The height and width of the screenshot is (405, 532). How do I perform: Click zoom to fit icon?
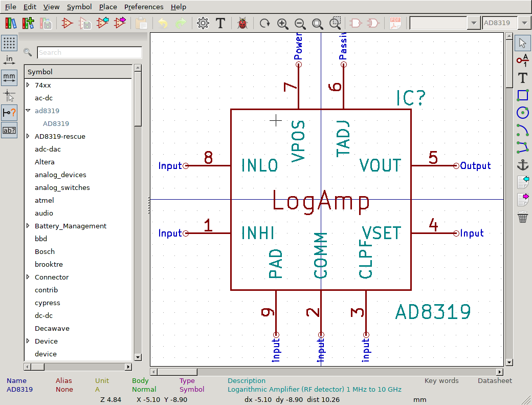point(318,23)
